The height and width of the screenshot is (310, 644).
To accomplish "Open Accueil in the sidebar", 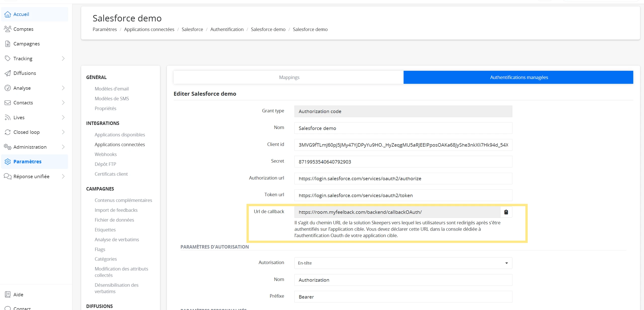I will coord(35,14).
